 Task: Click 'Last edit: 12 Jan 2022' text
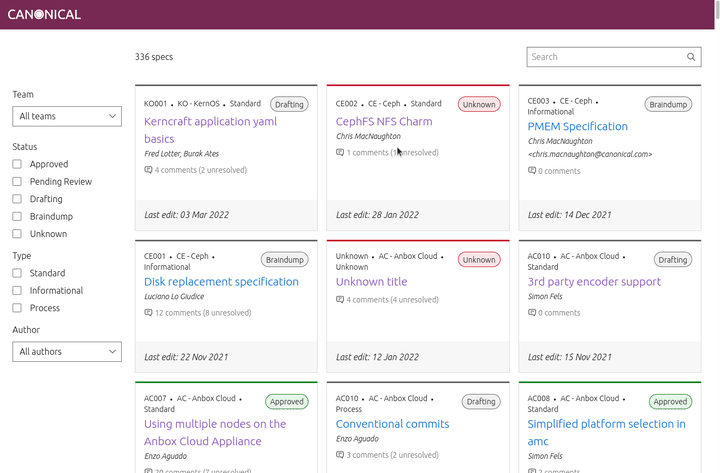377,357
